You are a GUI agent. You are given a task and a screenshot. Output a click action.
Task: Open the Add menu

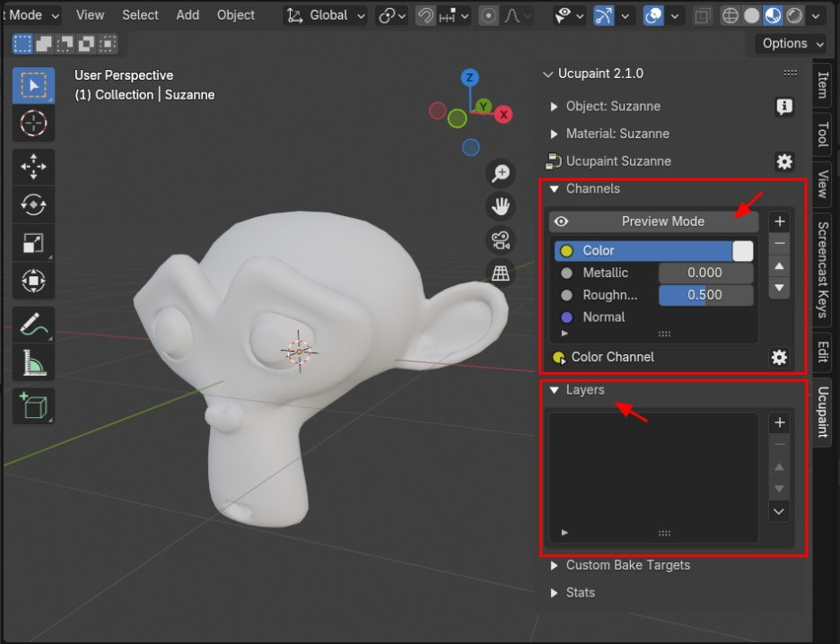(188, 15)
